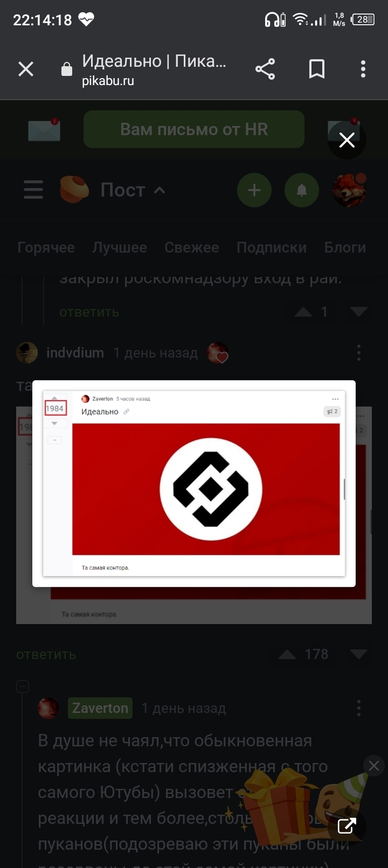Open the browser three-dot overflow menu
The width and height of the screenshot is (388, 868).
coord(363,69)
